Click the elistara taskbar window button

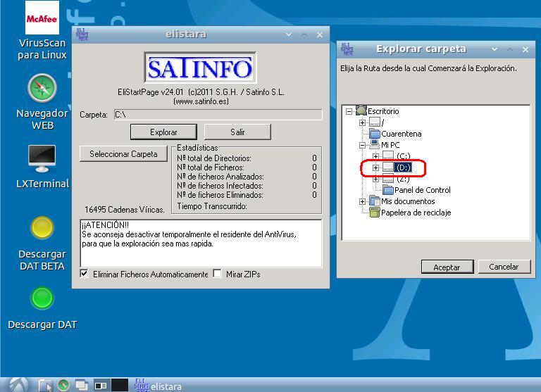158,386
